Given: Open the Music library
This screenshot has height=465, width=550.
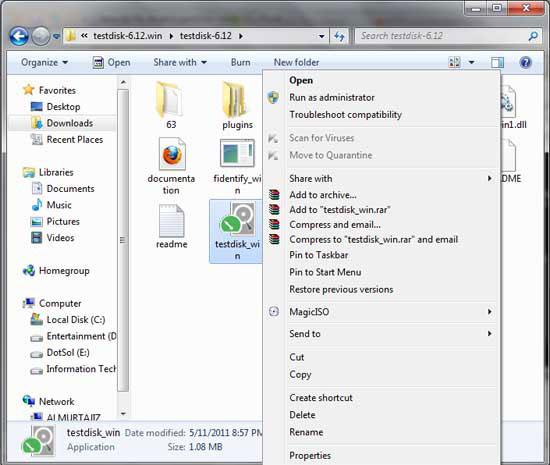Looking at the screenshot, I should point(52,205).
